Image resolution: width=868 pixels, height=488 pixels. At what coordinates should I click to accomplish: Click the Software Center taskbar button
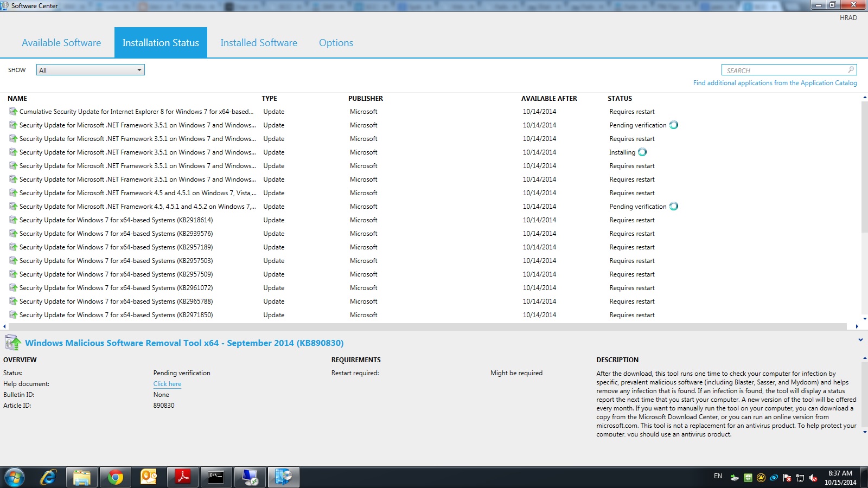(x=283, y=477)
